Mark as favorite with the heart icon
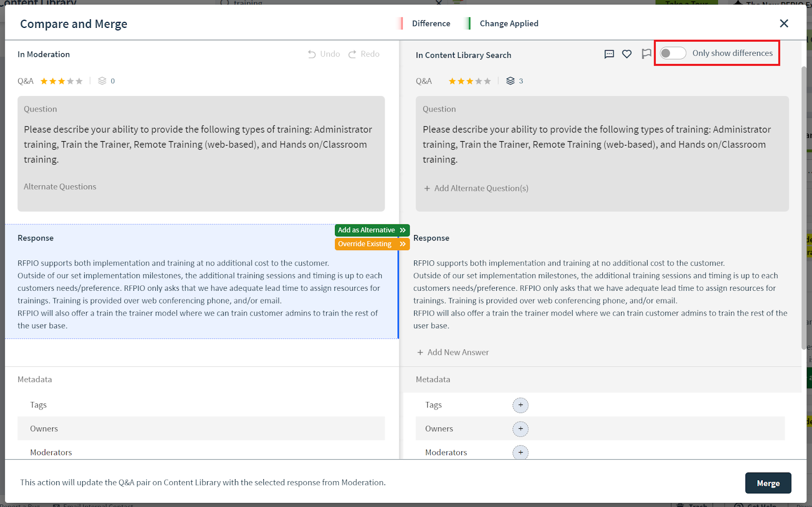This screenshot has width=812, height=507. 627,54
